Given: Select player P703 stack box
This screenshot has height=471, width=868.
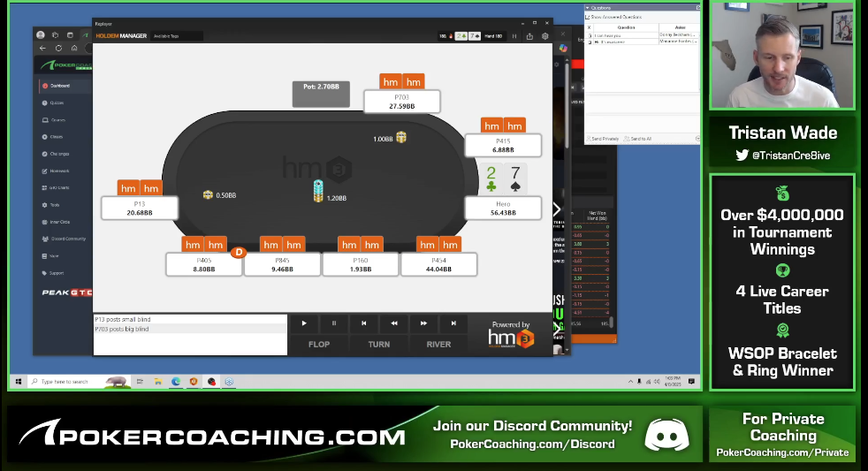Looking at the screenshot, I should coord(402,102).
